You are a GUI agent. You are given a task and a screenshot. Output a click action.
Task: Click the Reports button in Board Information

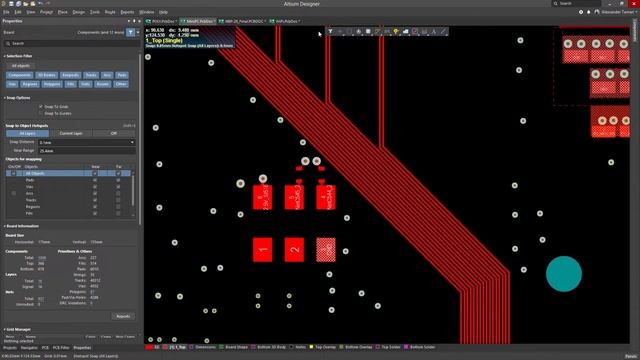[123, 316]
